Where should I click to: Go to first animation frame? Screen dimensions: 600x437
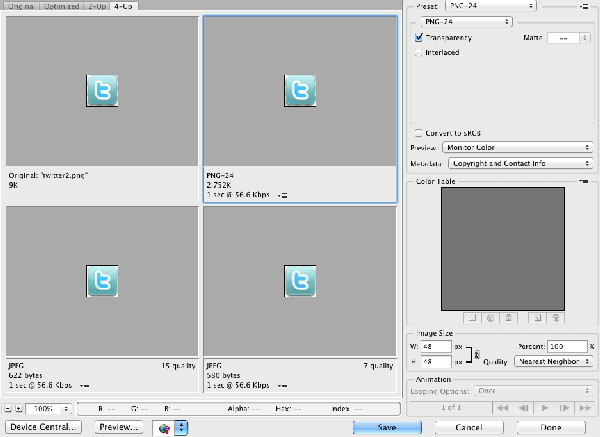point(502,408)
